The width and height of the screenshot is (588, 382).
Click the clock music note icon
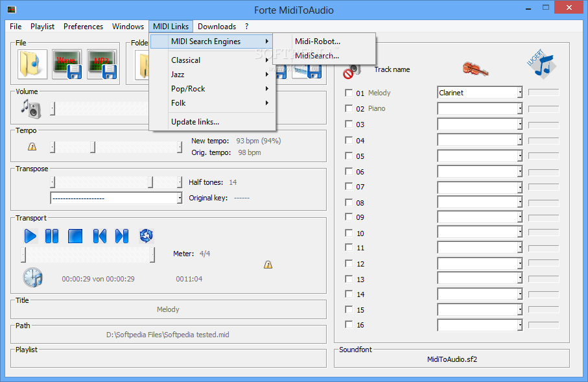click(33, 278)
